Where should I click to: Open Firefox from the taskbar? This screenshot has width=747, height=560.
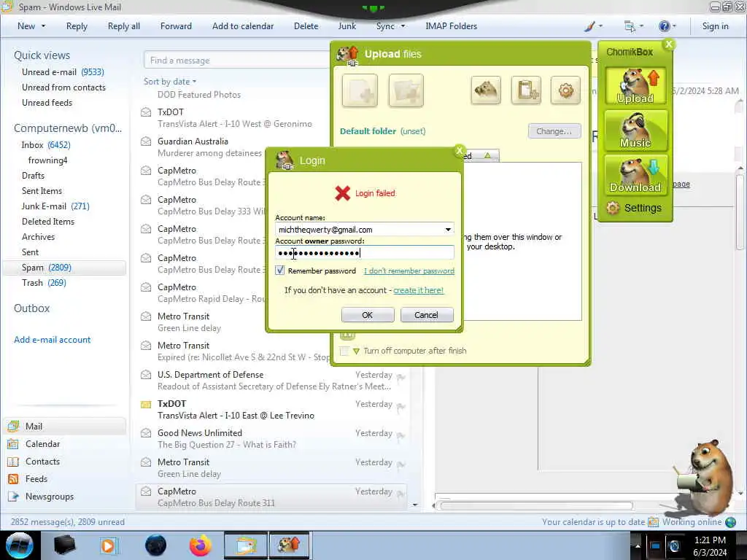click(x=200, y=545)
